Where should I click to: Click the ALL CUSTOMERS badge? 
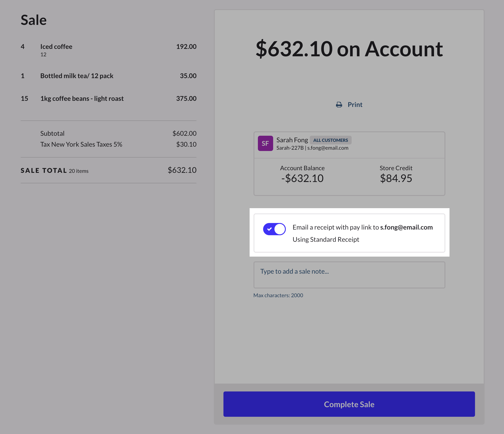tap(330, 140)
